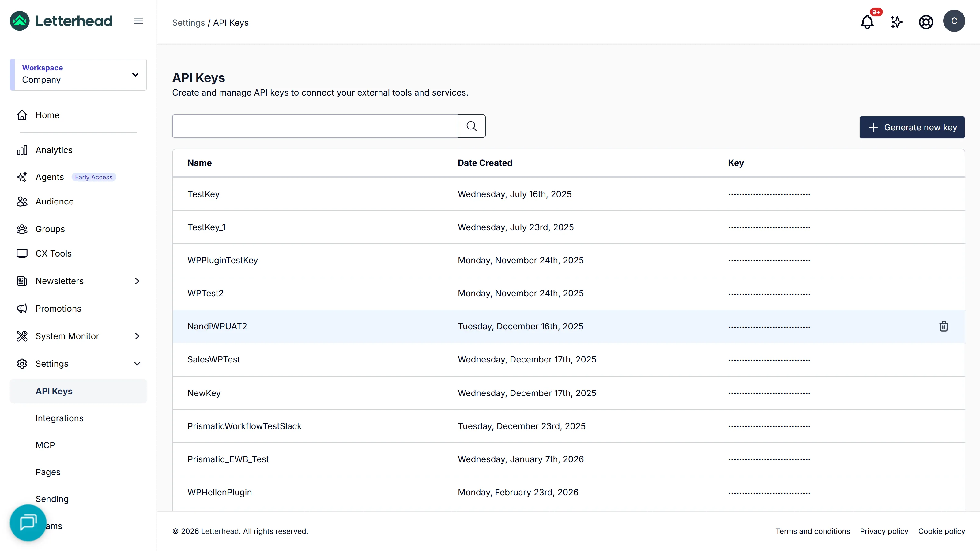Expand the System Monitor chevron
The image size is (980, 551).
click(137, 336)
